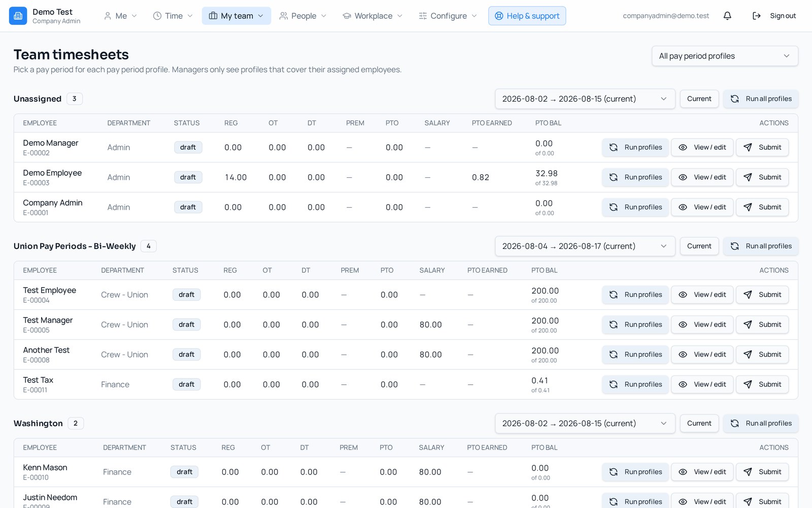This screenshot has width=812, height=508.
Task: Open Unassigned pay period date dropdown
Action: (585, 99)
